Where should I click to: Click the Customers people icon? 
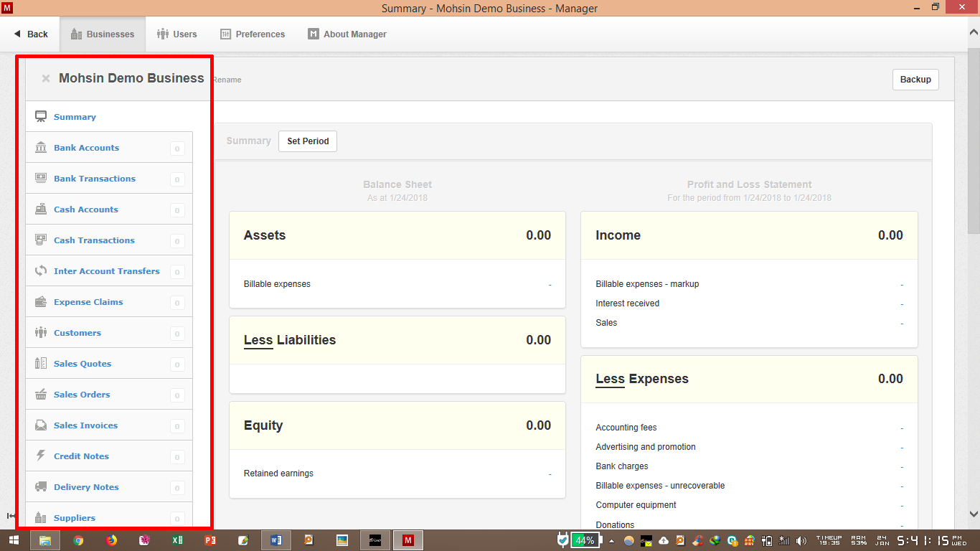point(41,333)
